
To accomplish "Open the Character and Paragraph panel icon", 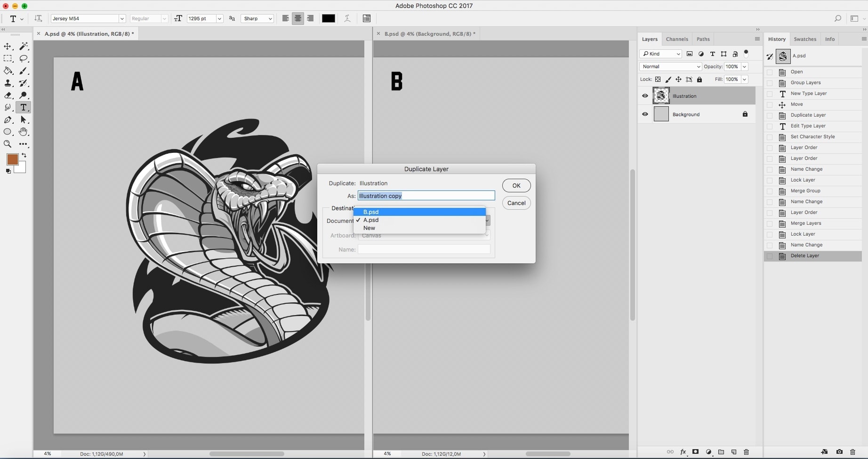I will (367, 18).
